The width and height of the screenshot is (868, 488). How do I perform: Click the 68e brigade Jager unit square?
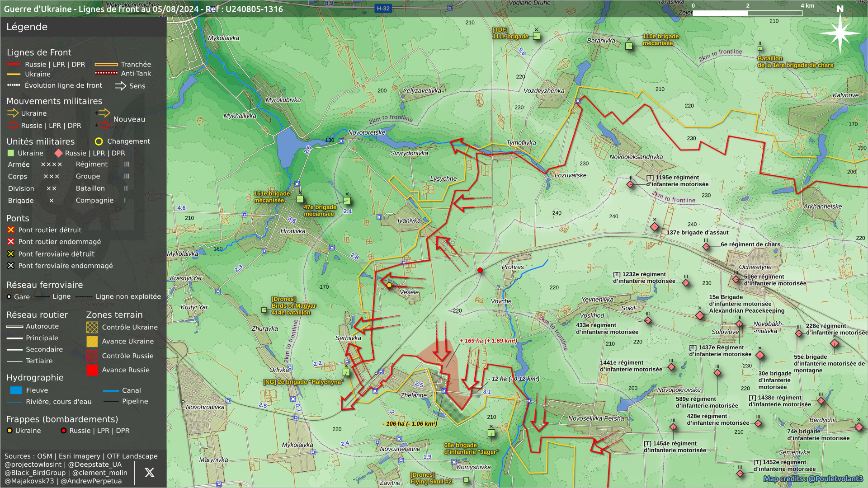pos(491,433)
